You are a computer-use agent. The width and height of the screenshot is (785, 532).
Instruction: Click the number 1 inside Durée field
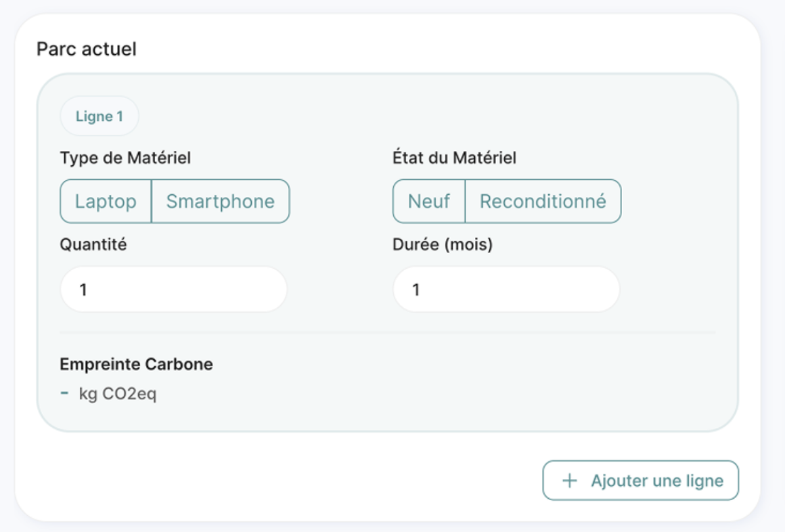click(416, 290)
